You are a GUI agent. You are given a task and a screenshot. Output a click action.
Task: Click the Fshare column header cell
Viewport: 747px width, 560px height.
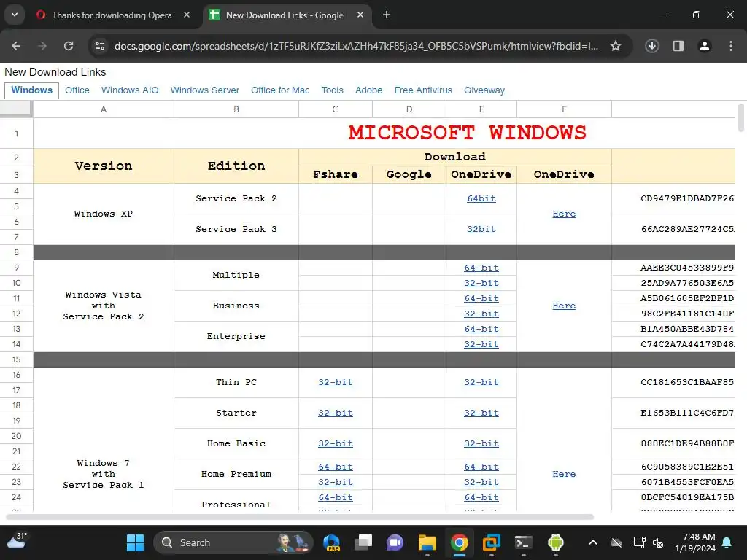click(x=336, y=174)
